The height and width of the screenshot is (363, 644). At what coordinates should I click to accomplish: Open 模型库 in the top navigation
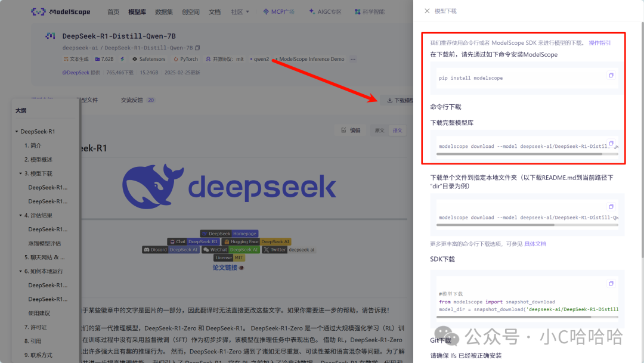tap(137, 12)
